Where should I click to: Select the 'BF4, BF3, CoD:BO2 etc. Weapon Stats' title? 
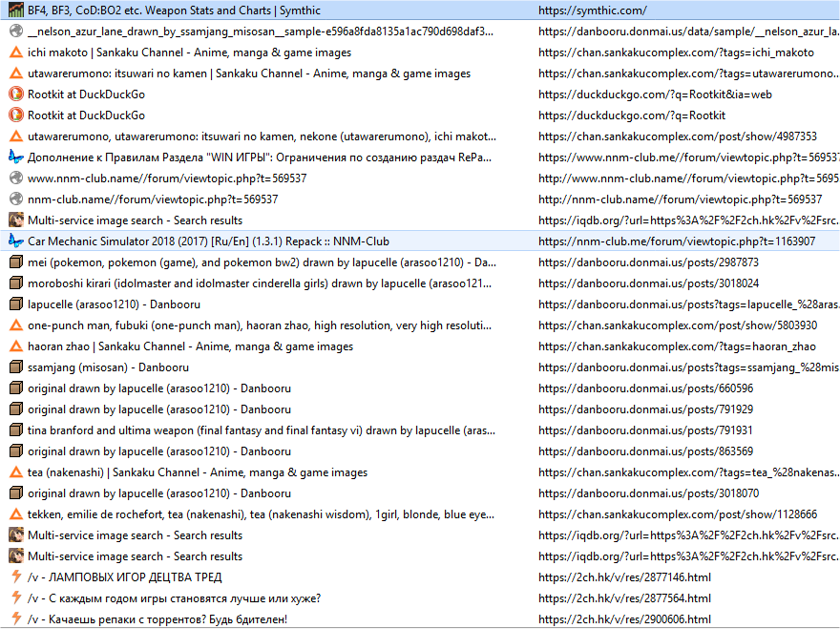(x=174, y=10)
